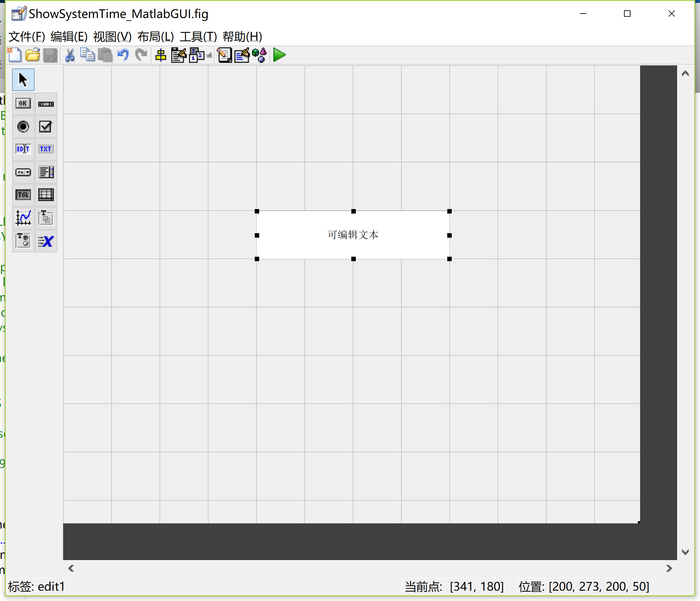The image size is (700, 601).
Task: Open the 工具(T) menu
Action: [x=198, y=36]
